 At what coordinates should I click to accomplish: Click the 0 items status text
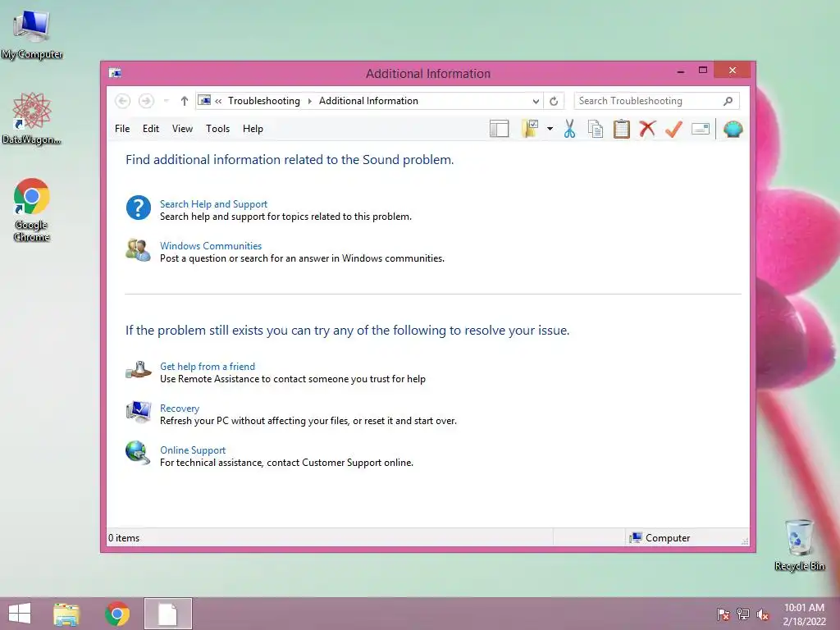coord(124,538)
